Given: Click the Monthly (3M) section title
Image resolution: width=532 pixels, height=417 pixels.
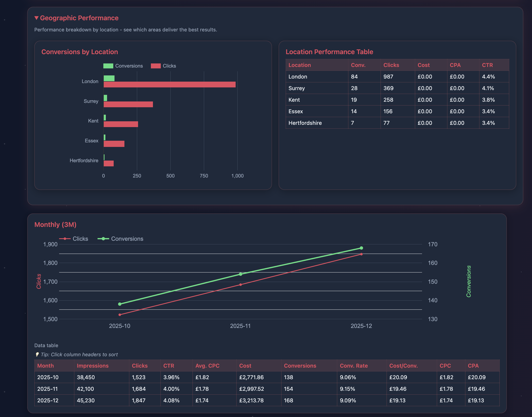Looking at the screenshot, I should [55, 224].
